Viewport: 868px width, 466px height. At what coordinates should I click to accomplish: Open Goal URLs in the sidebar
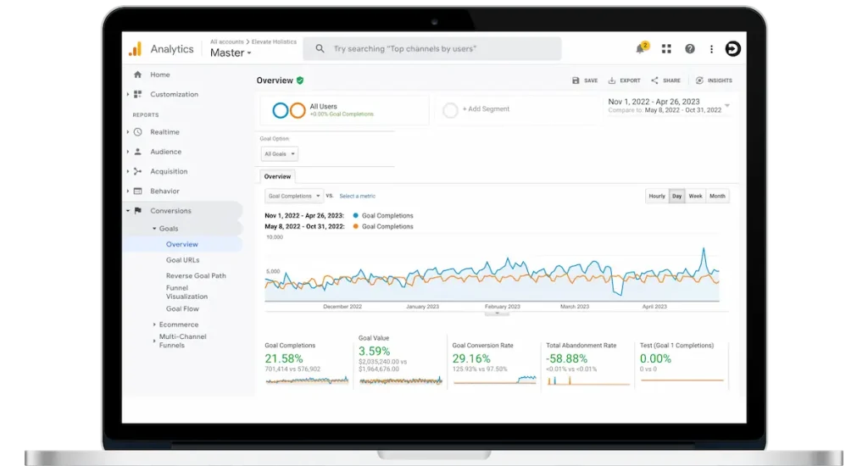point(182,260)
